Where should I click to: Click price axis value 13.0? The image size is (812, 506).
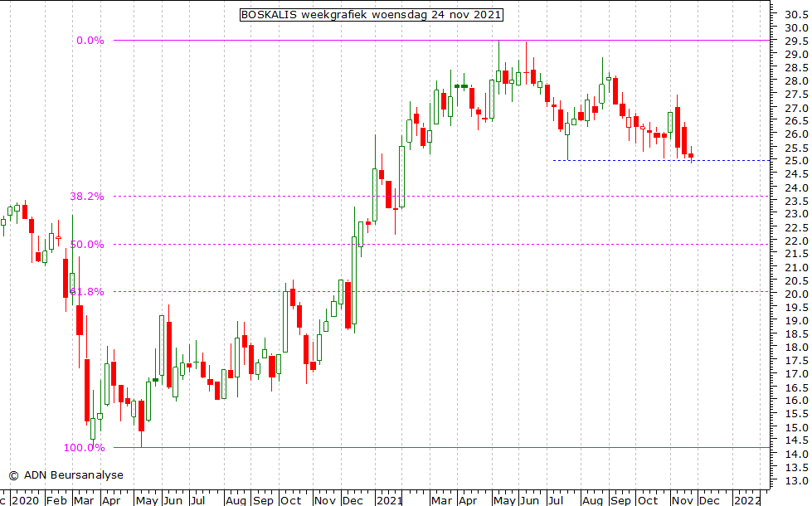(x=796, y=480)
